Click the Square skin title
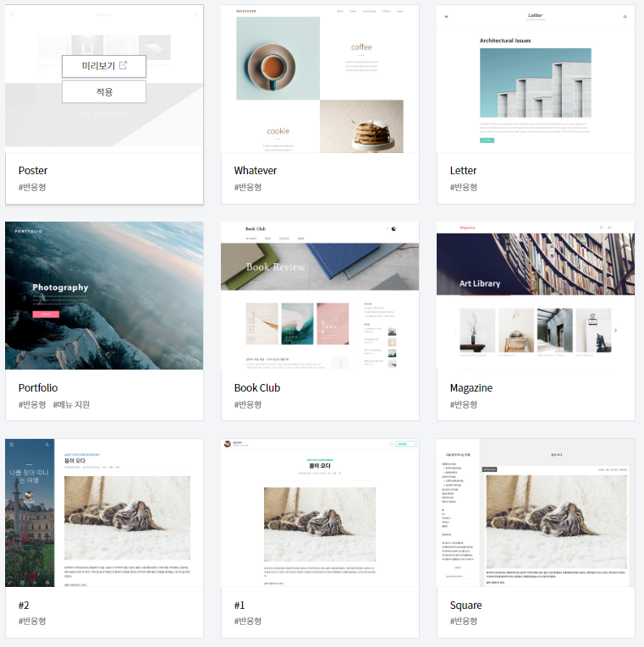This screenshot has height=647, width=644. pyautogui.click(x=465, y=606)
